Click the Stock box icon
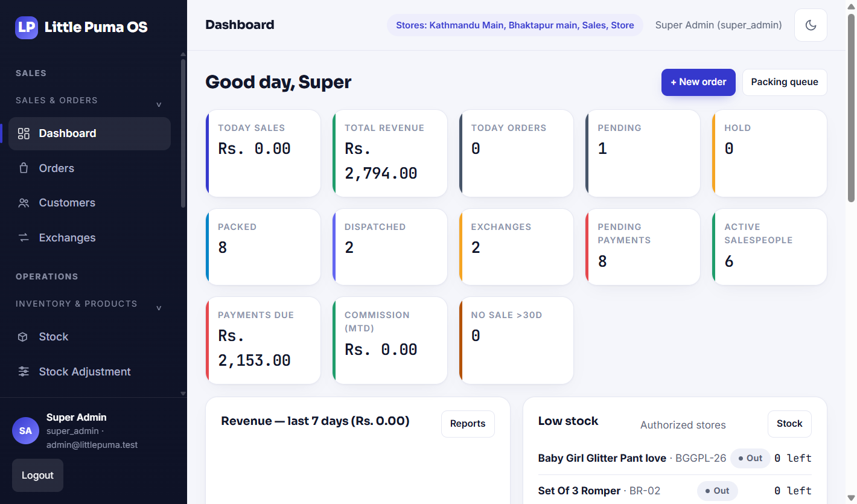Viewport: 857px width, 504px height. point(24,337)
